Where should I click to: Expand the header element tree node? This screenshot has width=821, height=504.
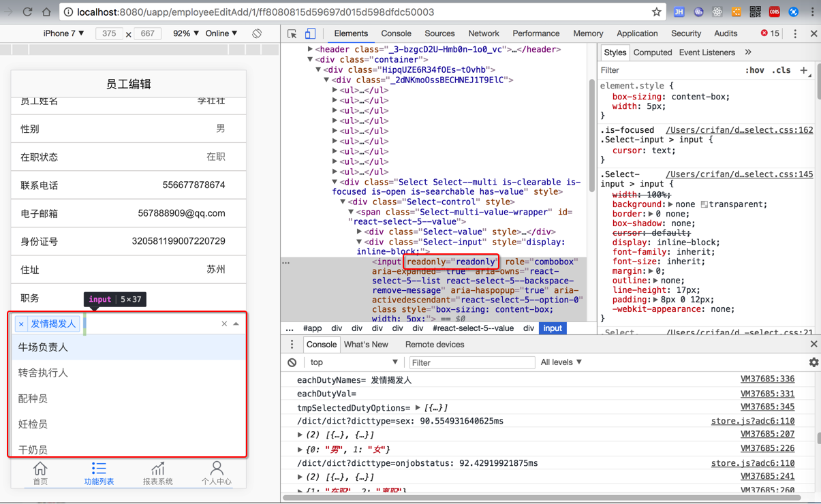click(310, 50)
